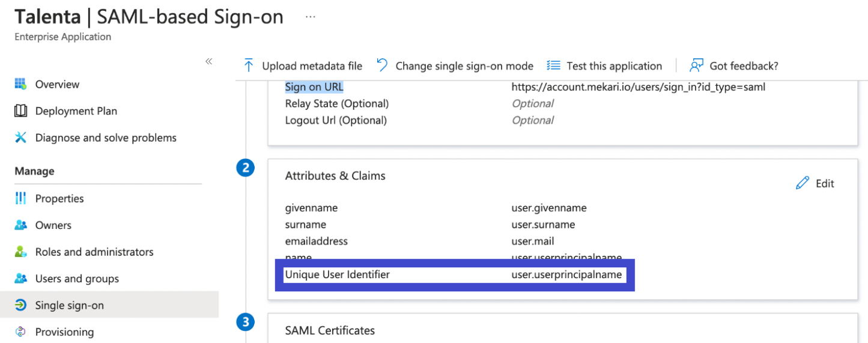868x343 pixels.
Task: Click the Sign on URL label
Action: pos(314,87)
